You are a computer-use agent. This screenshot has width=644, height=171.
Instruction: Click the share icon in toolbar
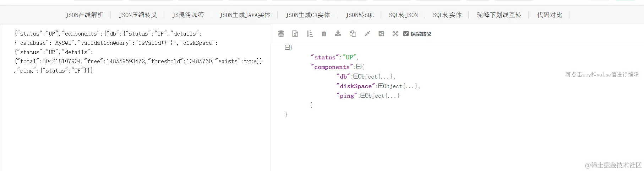[x=381, y=34]
